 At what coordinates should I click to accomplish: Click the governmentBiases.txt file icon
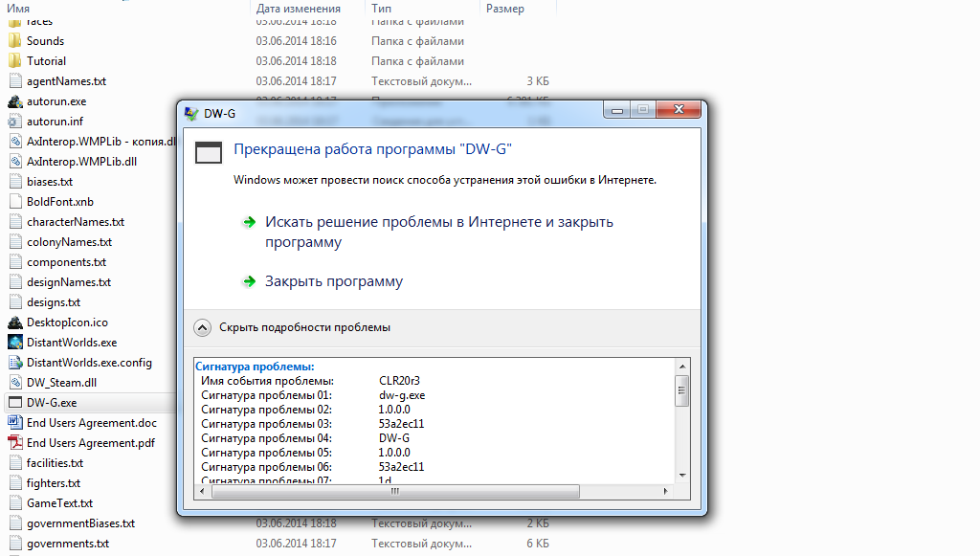click(15, 523)
